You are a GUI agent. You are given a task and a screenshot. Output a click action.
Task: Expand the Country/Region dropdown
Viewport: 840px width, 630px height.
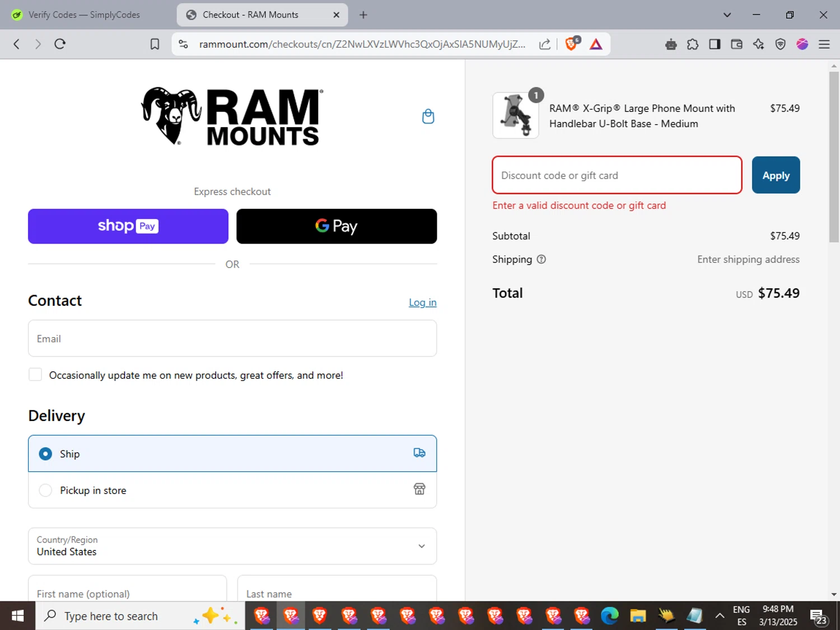tap(232, 546)
